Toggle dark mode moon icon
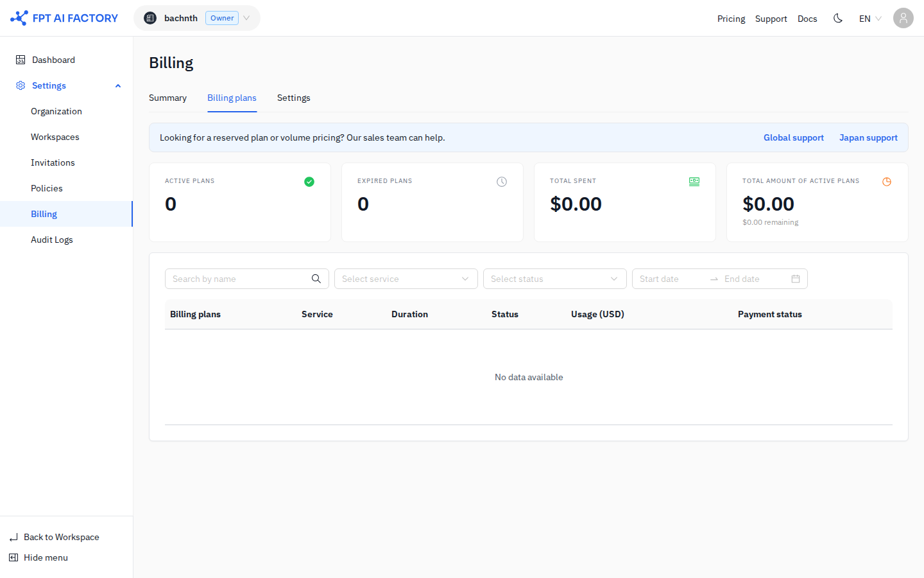Screen dimensions: 924x578 (838, 18)
